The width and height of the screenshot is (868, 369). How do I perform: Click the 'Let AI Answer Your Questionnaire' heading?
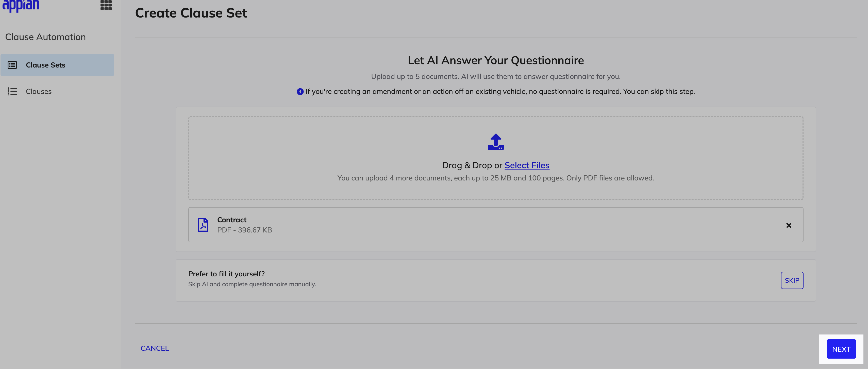tap(496, 60)
